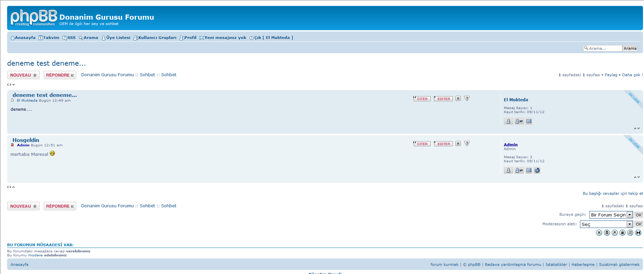
Task: Click the 'modere' link in permissions
Action: pos(35,255)
